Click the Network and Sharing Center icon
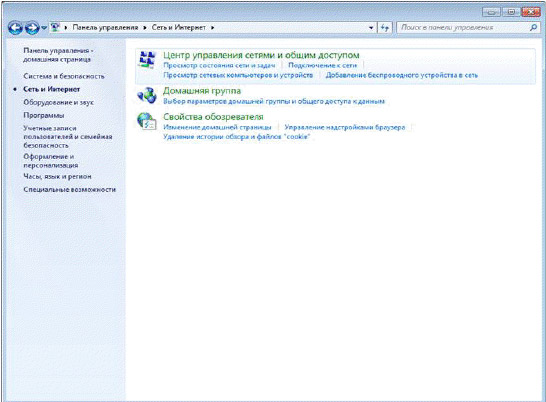Viewport: 546px width, 402px height. (x=147, y=60)
